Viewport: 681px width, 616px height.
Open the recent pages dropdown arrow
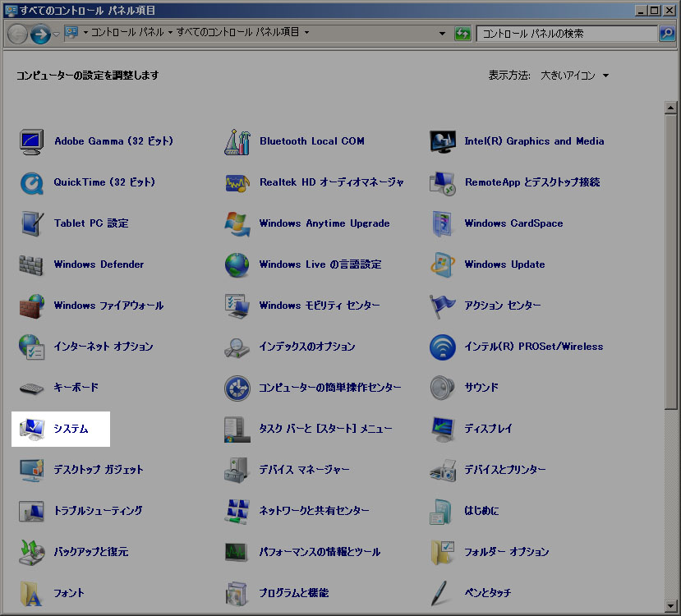pos(57,34)
